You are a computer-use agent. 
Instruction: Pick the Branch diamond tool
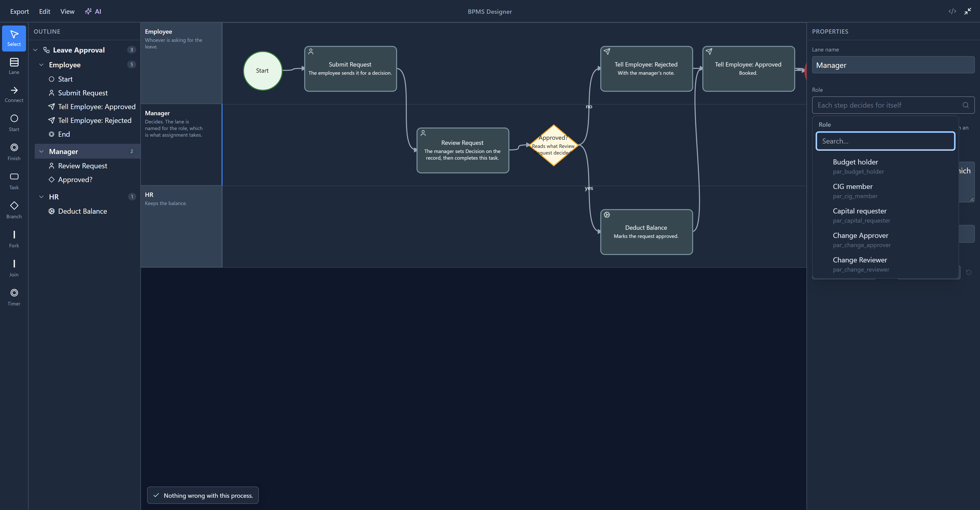click(x=14, y=210)
